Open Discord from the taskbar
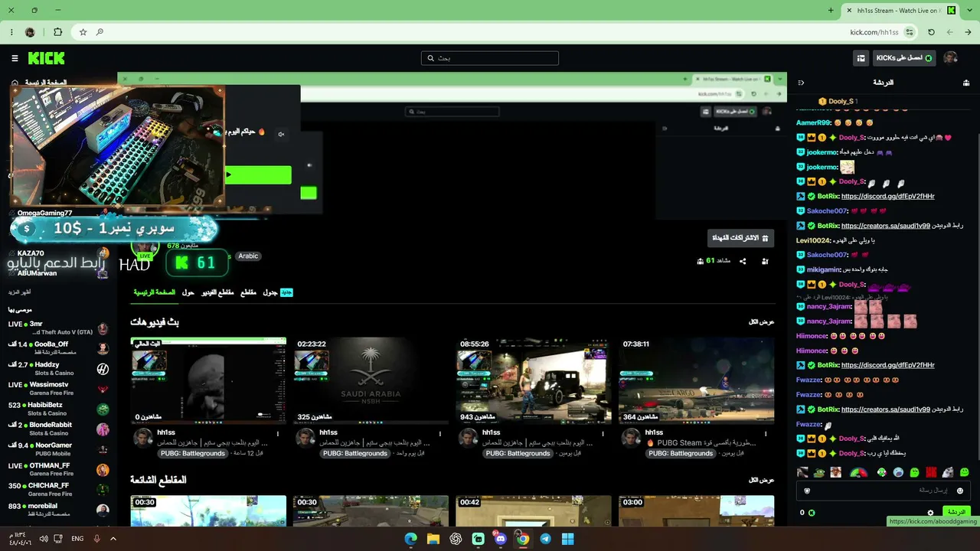The image size is (980, 551). coord(501,539)
